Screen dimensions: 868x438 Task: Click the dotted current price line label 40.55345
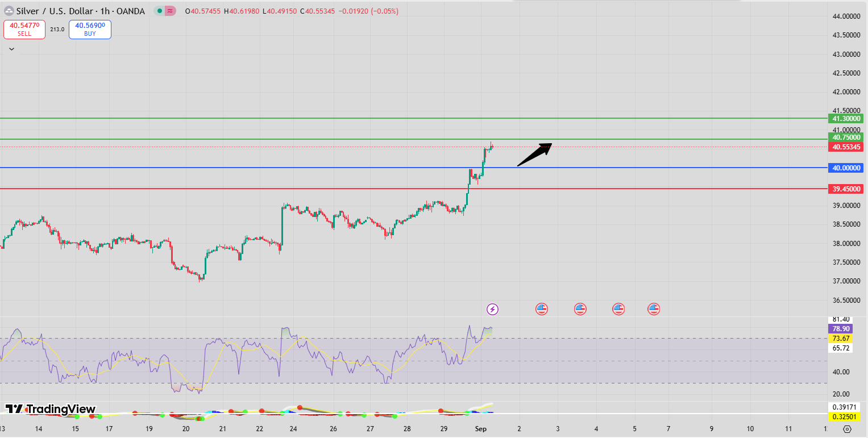[x=845, y=147]
